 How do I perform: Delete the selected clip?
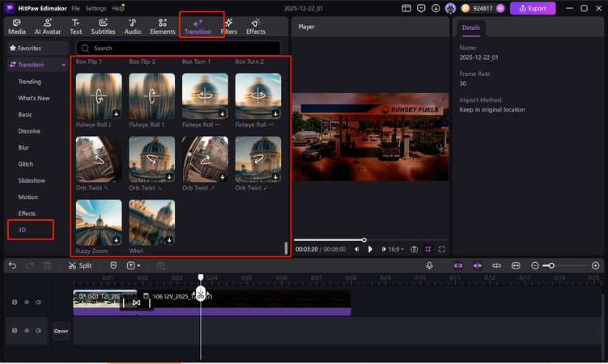coord(47,265)
